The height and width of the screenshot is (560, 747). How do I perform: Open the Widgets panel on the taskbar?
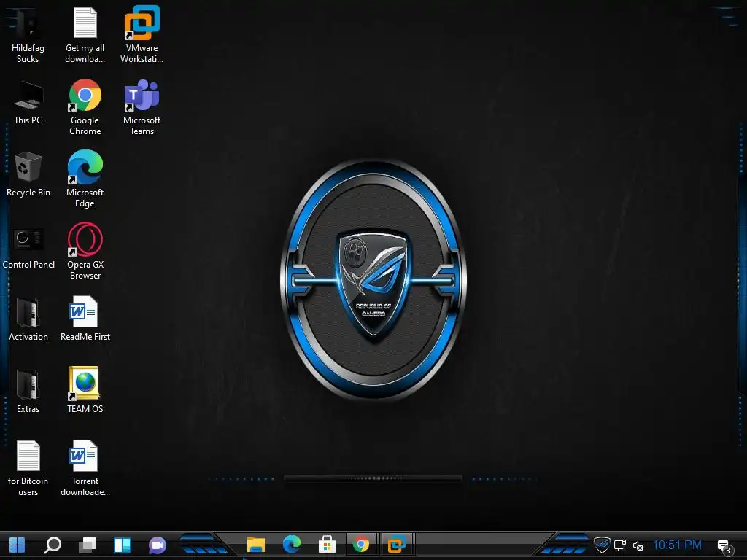click(x=123, y=545)
